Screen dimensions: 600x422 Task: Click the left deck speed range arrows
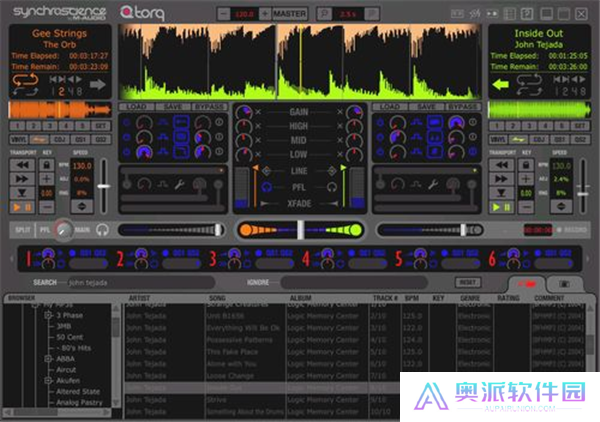point(82,207)
